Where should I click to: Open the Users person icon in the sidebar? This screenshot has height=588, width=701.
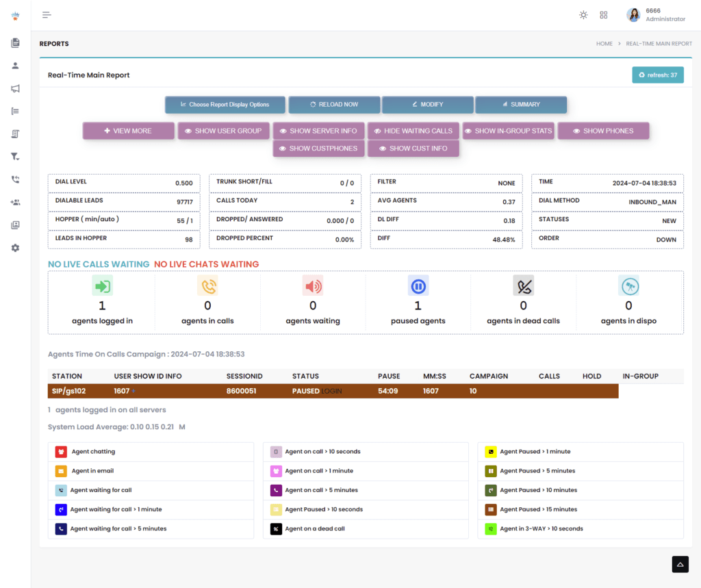point(15,66)
